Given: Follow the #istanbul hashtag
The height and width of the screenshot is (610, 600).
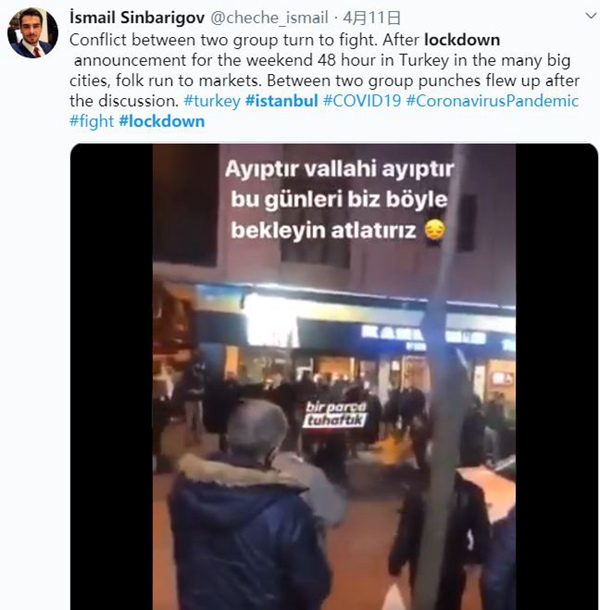Looking at the screenshot, I should click(281, 101).
